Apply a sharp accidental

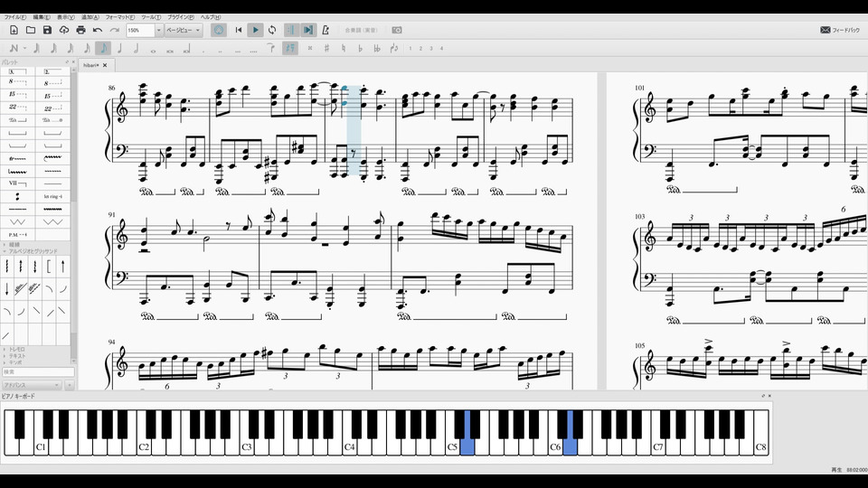(326, 48)
